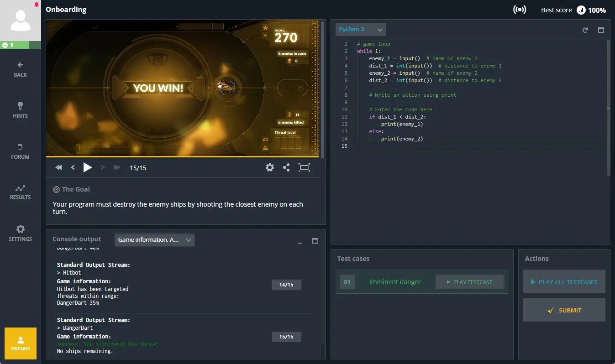Open the Python 3 language dropdown
The height and width of the screenshot is (364, 615).
(x=361, y=29)
